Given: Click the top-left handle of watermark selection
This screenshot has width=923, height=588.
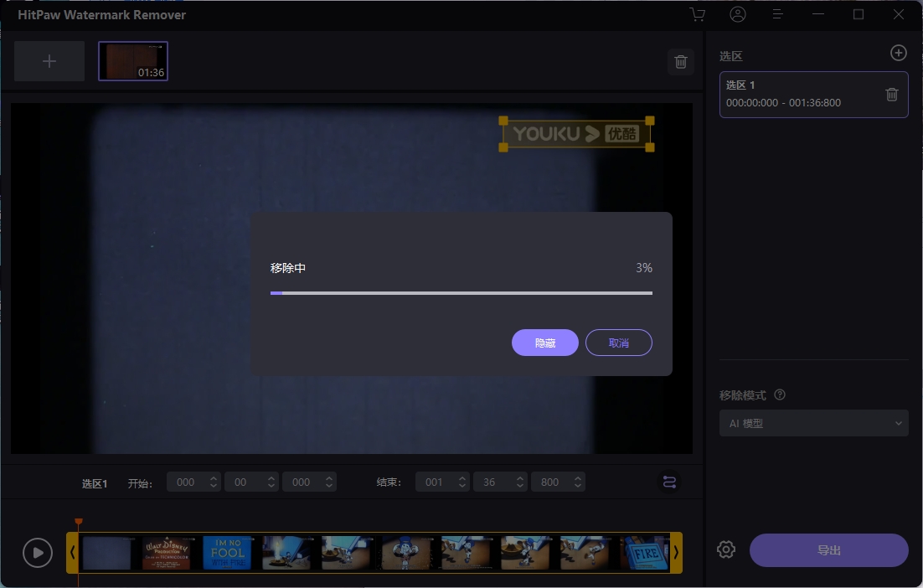Looking at the screenshot, I should (503, 121).
